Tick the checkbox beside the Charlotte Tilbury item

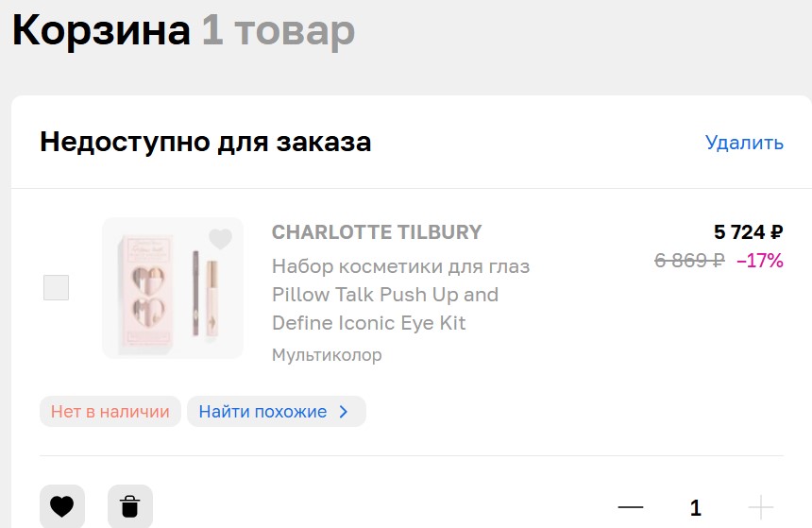tap(56, 287)
